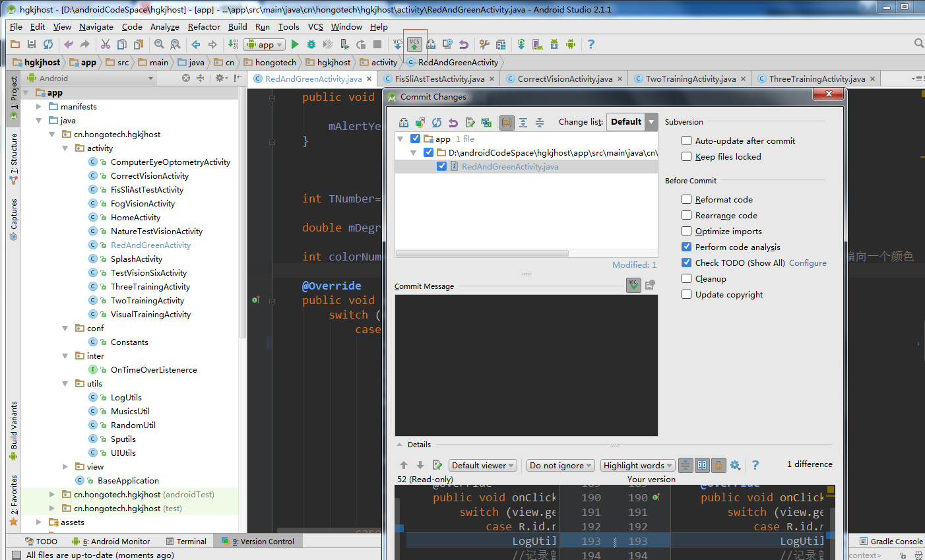Uncheck Check TODO option
This screenshot has height=560, width=925.
click(687, 263)
